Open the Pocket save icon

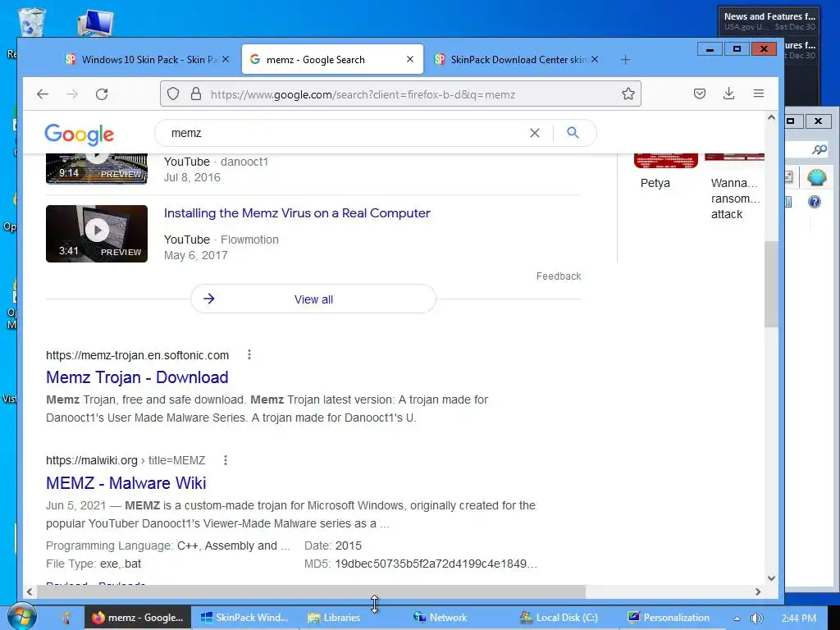click(x=699, y=94)
